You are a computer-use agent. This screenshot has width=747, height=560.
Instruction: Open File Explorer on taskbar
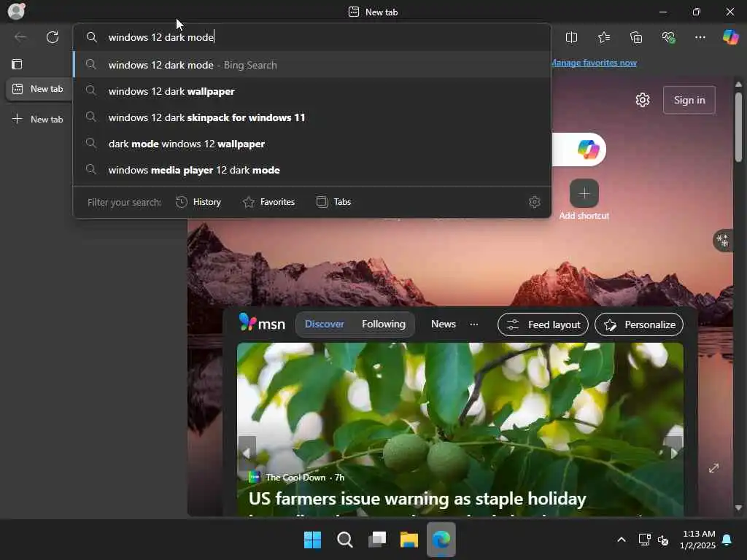(409, 540)
